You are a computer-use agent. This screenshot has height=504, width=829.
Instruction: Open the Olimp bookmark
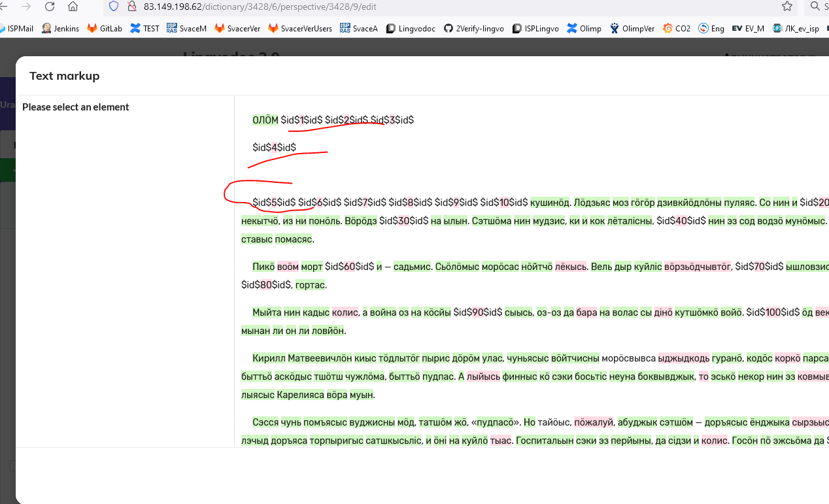(x=584, y=28)
